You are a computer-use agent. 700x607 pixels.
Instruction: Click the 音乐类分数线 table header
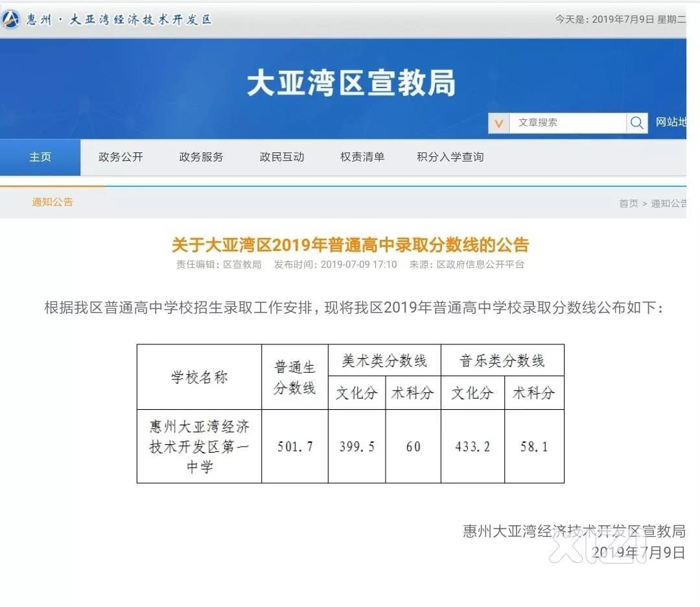tap(502, 361)
